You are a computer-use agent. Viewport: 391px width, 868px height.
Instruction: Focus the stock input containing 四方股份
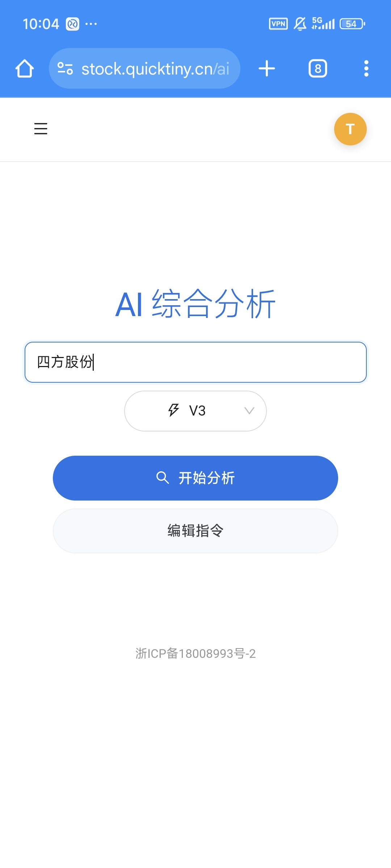(195, 362)
